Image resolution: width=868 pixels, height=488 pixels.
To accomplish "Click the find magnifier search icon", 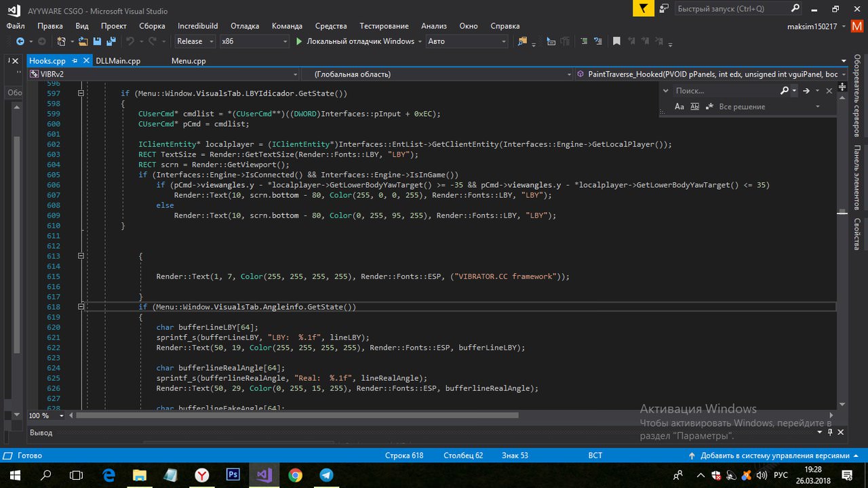I will tap(785, 90).
